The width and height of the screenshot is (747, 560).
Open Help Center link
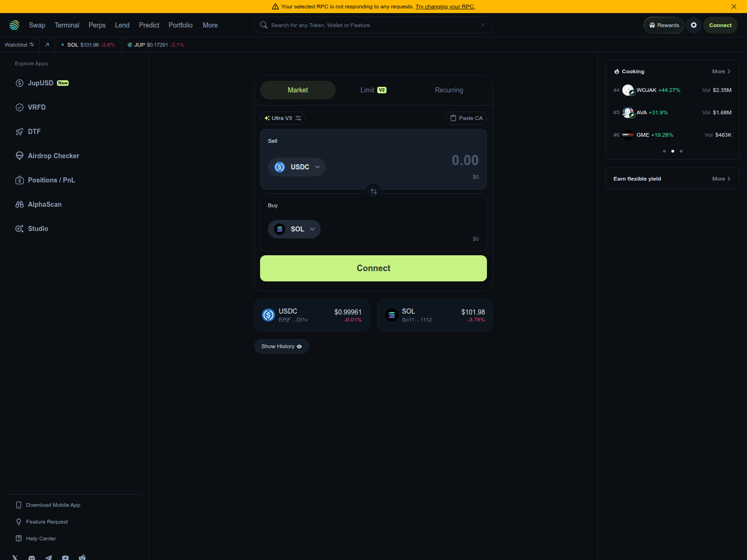point(36,539)
